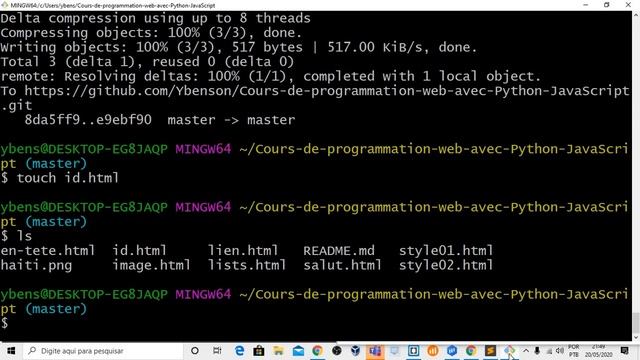Screen dimensions: 640x360
Task: Click 'en-tete.html' in the ls listing
Action: pos(48,250)
